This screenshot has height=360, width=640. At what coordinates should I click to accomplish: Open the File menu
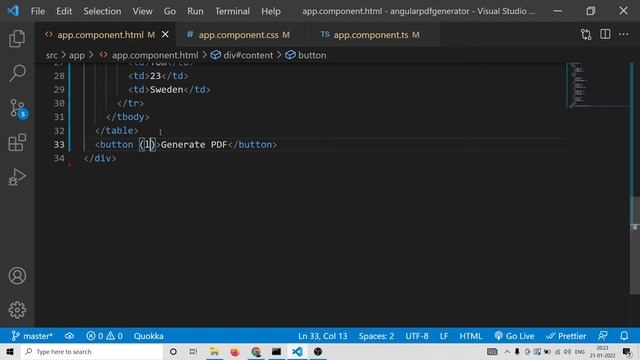tap(38, 11)
